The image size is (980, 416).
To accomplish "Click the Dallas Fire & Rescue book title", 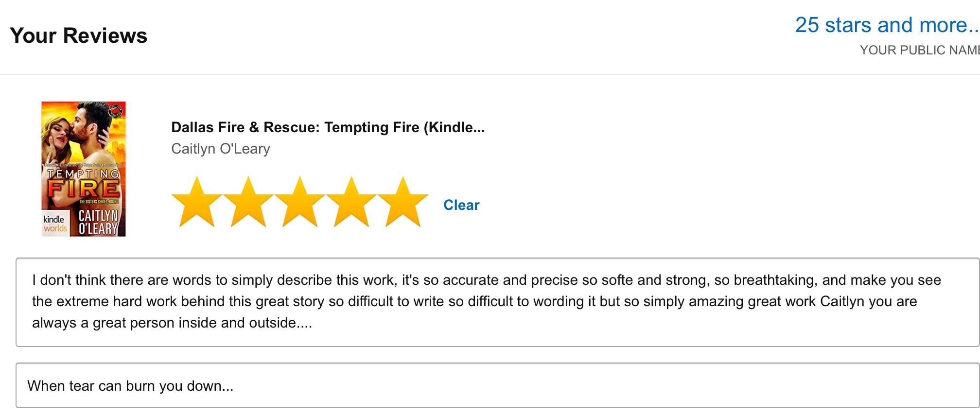I will (x=328, y=127).
